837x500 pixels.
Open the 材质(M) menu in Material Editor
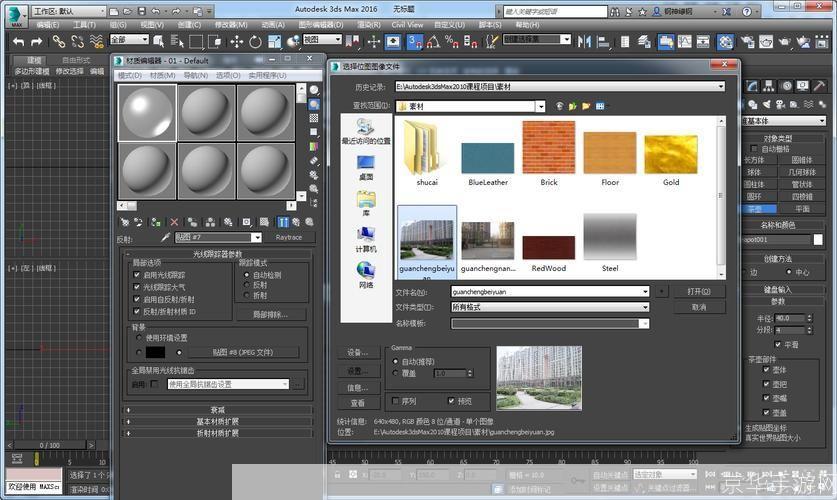163,75
